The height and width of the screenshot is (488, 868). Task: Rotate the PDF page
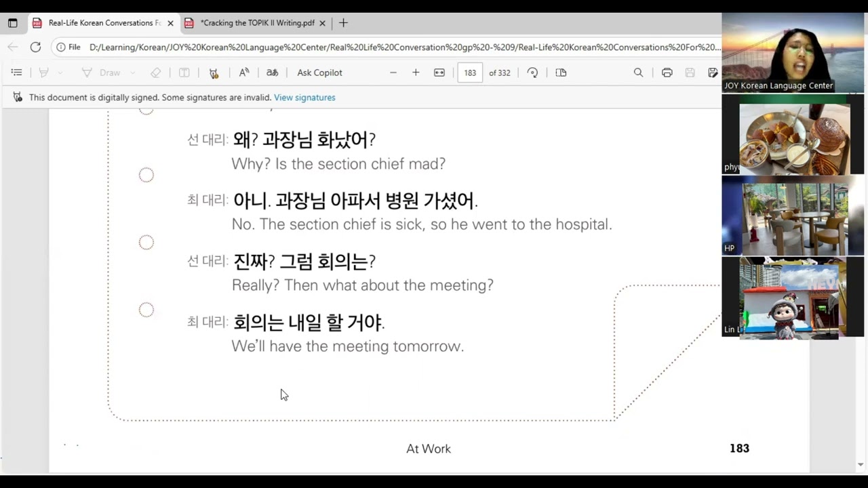click(x=532, y=73)
